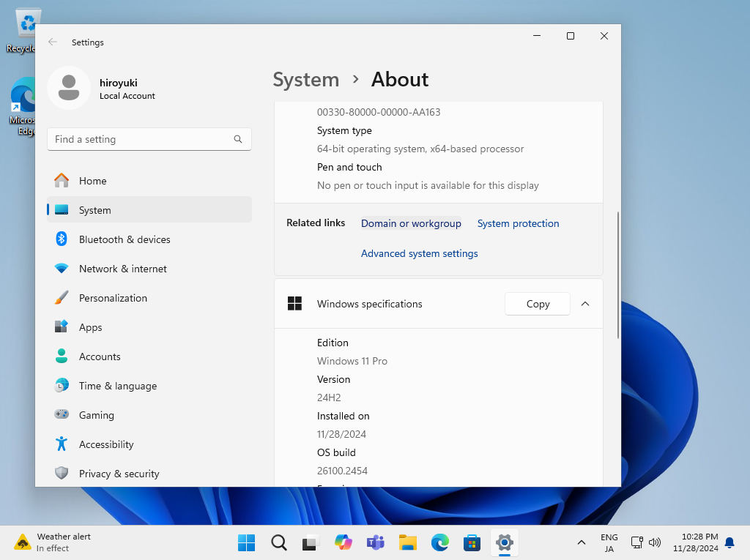Copy Windows specifications
The height and width of the screenshot is (560, 750).
pos(538,304)
